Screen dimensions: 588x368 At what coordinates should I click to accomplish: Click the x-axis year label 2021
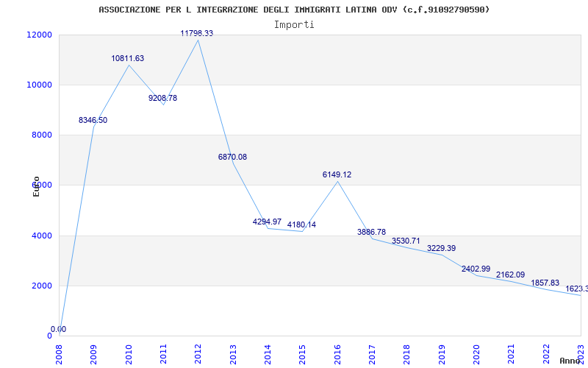511,354
